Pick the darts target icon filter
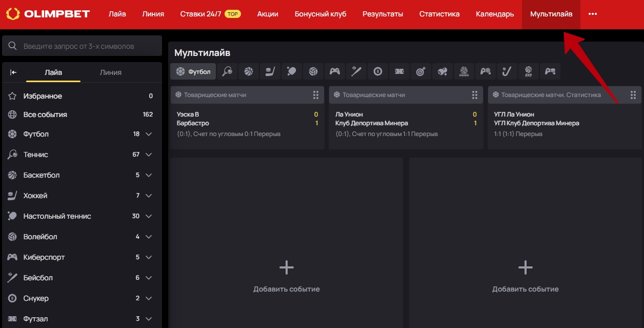This screenshot has height=328, width=644. coord(421,72)
